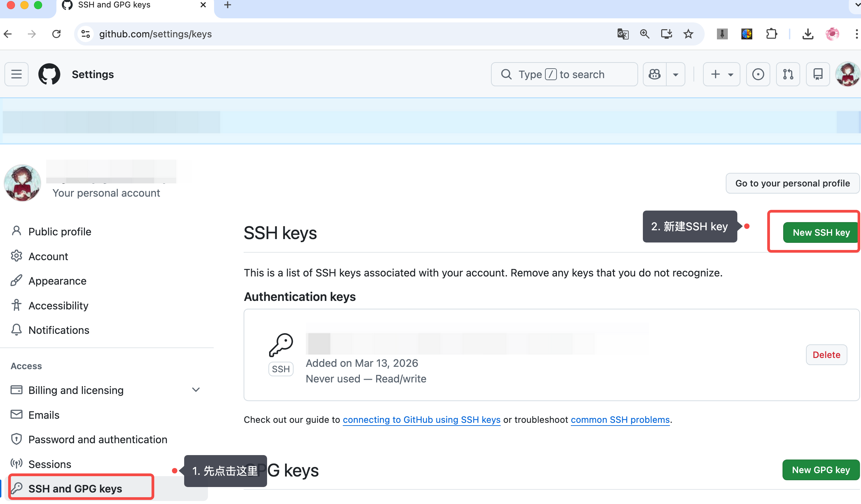
Task: Open the browser Extensions puzzle icon
Action: coord(772,34)
